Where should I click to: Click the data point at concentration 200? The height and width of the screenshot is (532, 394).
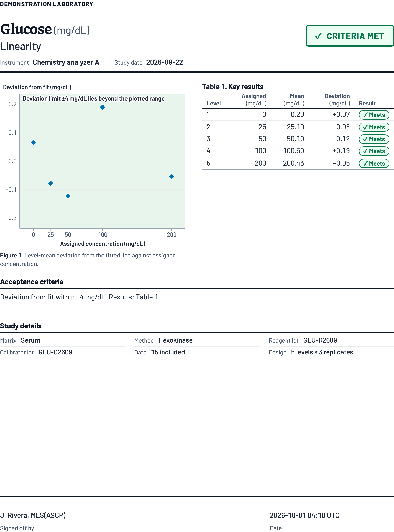point(171,176)
